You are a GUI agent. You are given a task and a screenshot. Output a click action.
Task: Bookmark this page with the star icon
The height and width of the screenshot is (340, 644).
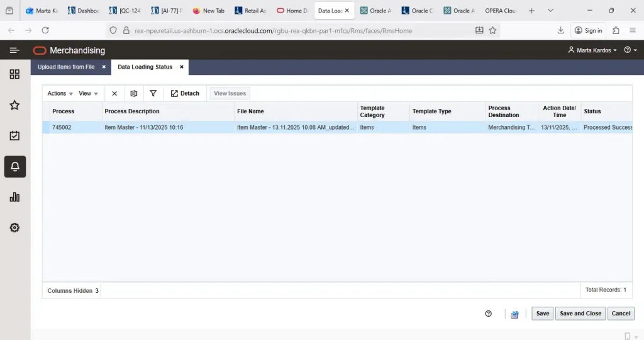point(492,30)
